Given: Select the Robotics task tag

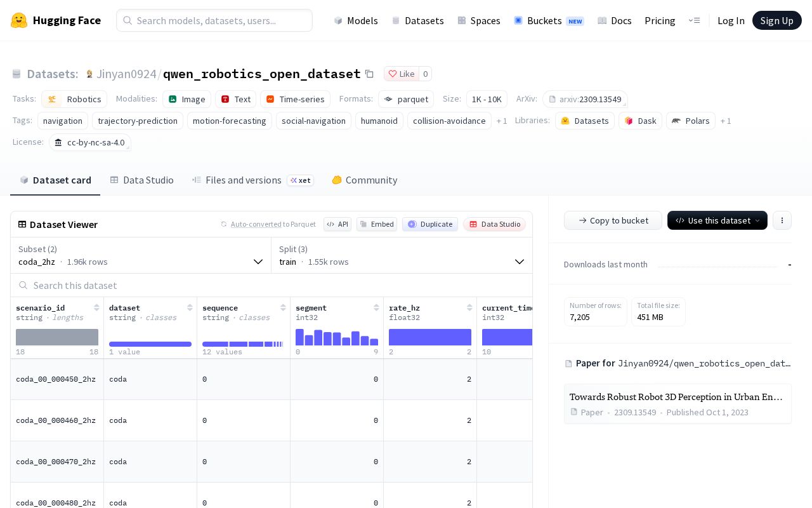Looking at the screenshot, I should (x=74, y=99).
